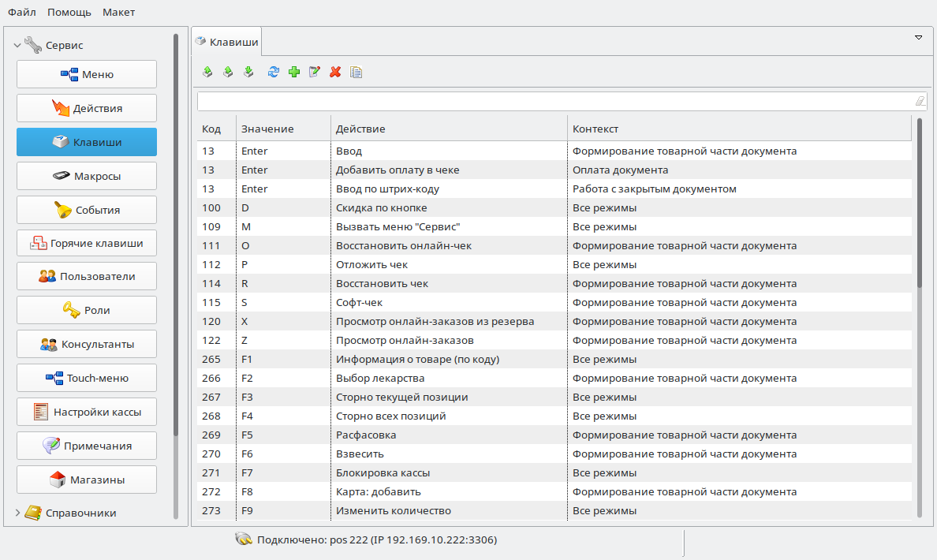
Task: Select Просмотр онлайн-заказов из резерва row
Action: pos(554,322)
